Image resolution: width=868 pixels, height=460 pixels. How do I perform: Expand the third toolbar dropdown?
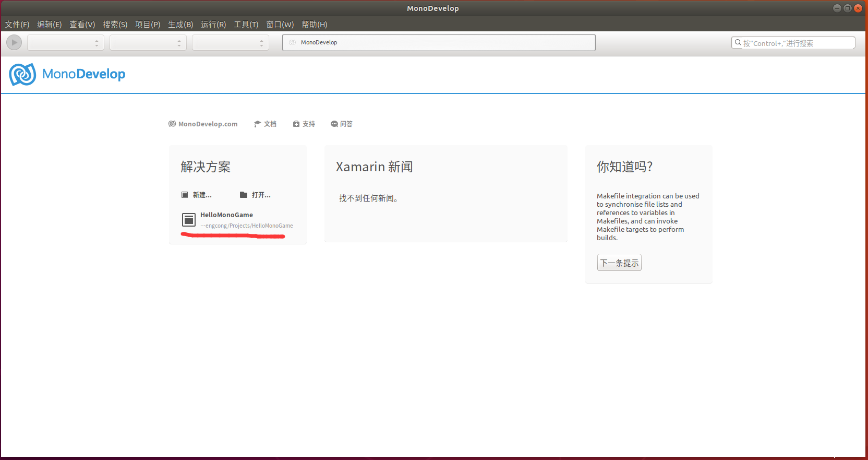tap(231, 43)
